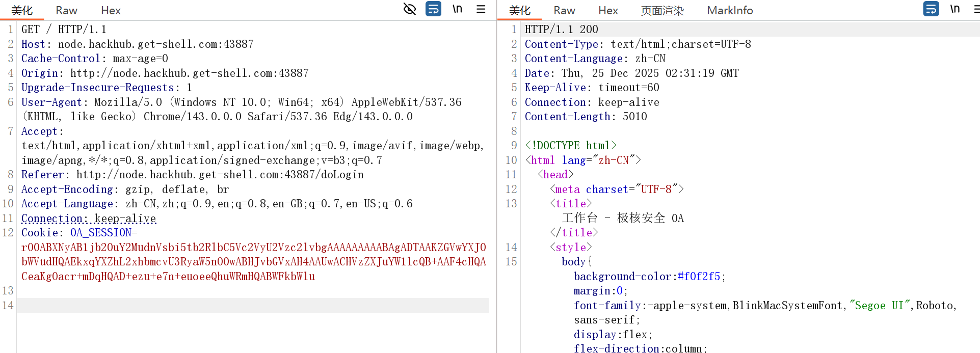The width and height of the screenshot is (980, 353).
Task: Switch request view to Raw tab
Action: click(x=66, y=11)
